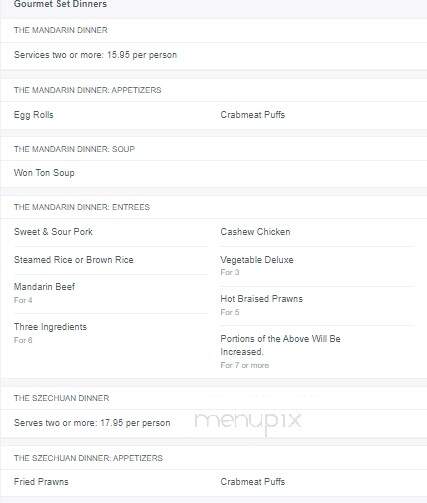Click Steamed Rice or Brown Rice item
The width and height of the screenshot is (427, 503).
coord(74,260)
